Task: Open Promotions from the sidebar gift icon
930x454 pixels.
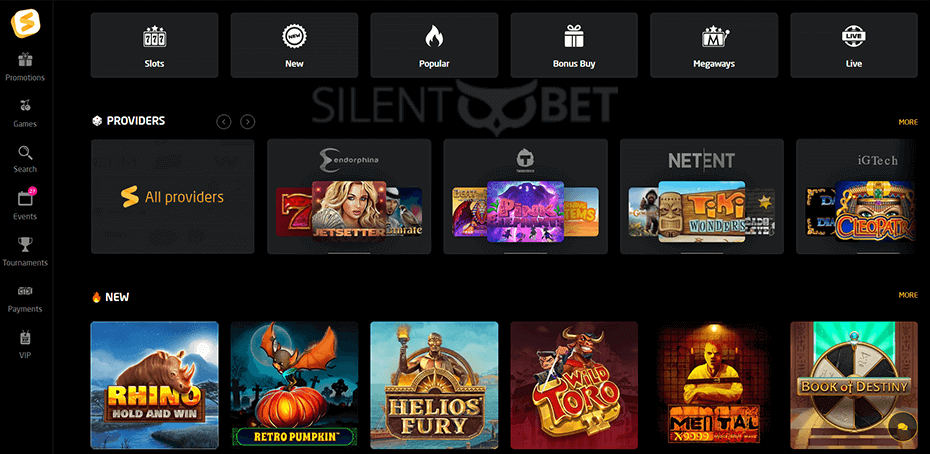Action: (25, 60)
